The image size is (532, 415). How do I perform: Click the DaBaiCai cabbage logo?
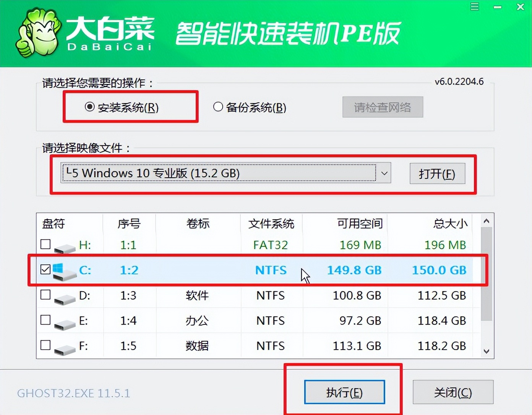pyautogui.click(x=38, y=34)
